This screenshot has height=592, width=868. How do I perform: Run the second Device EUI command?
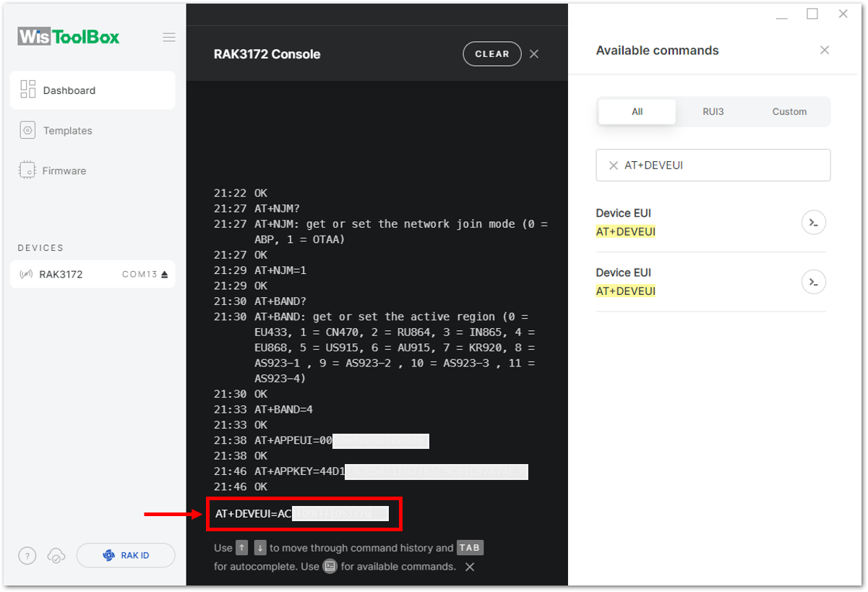(814, 282)
